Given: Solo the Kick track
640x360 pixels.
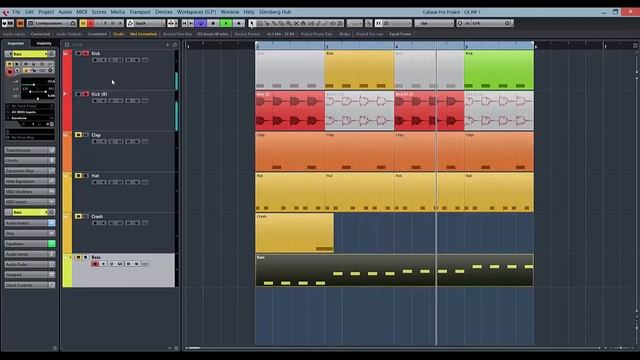Looking at the screenshot, I should point(85,53).
